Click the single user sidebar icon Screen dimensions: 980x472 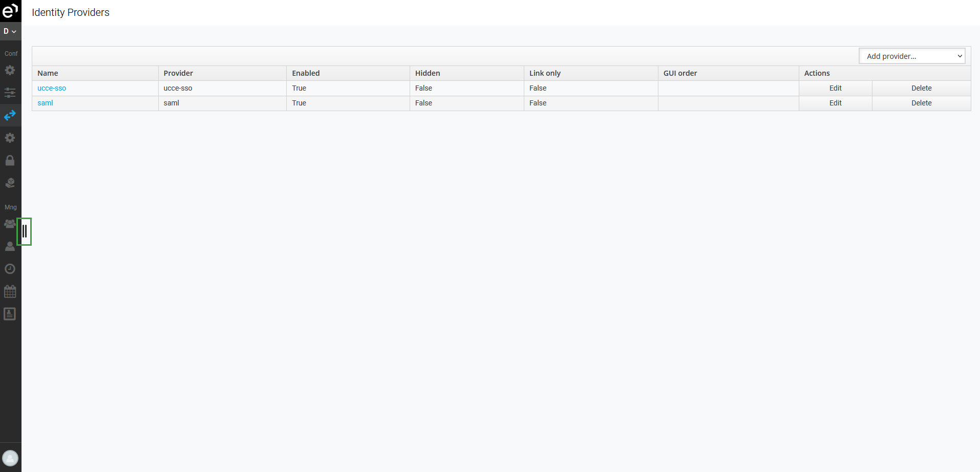click(10, 246)
